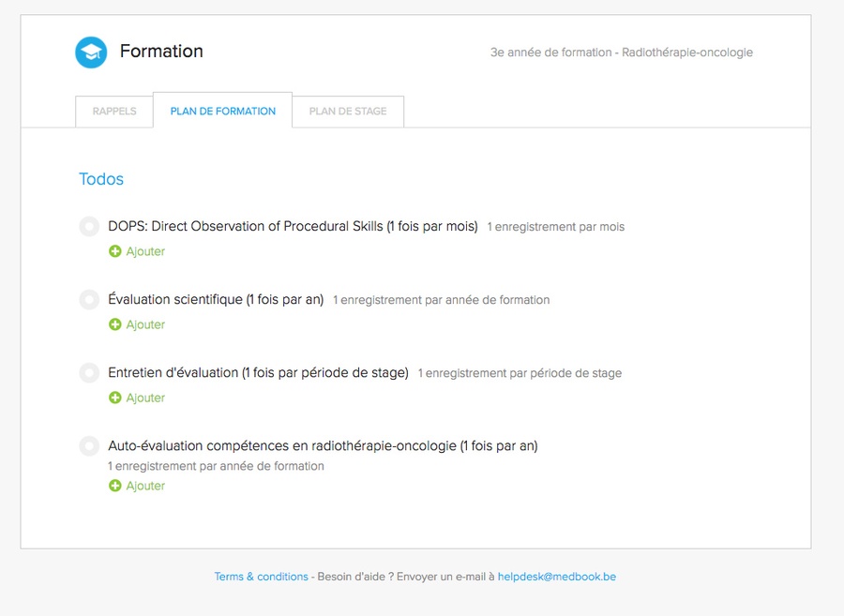844x616 pixels.
Task: Click the Todos heading
Action: tap(101, 179)
